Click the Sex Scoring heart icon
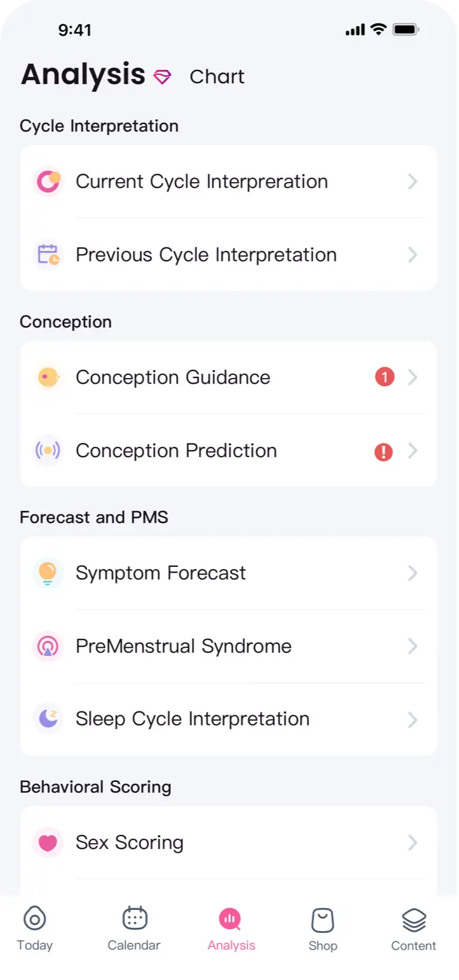The height and width of the screenshot is (980, 459). [48, 843]
